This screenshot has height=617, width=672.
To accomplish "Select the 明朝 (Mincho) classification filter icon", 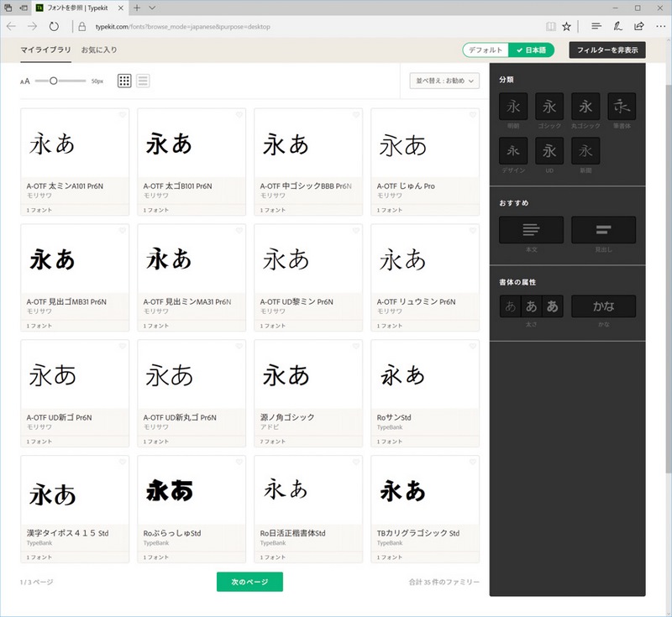I will 513,106.
